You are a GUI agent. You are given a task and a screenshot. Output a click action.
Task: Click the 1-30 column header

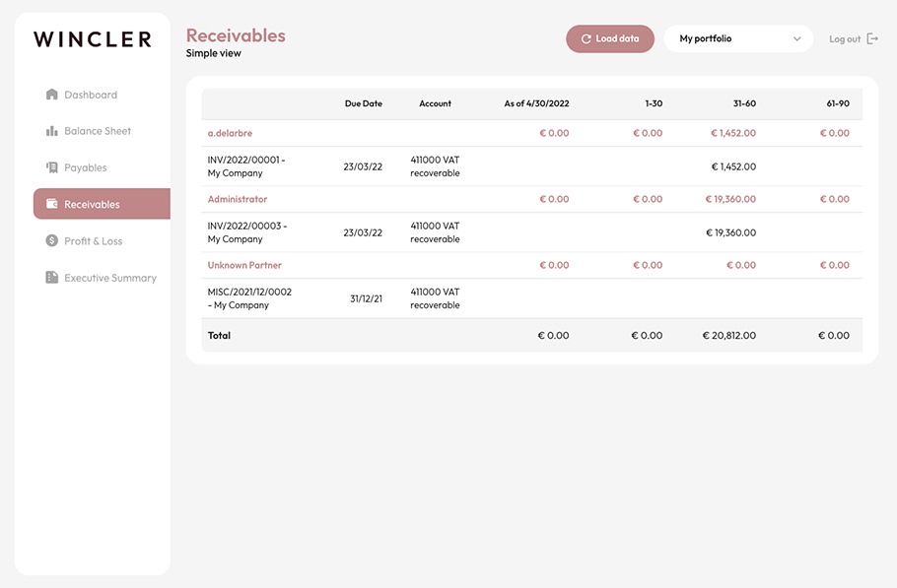coord(654,103)
